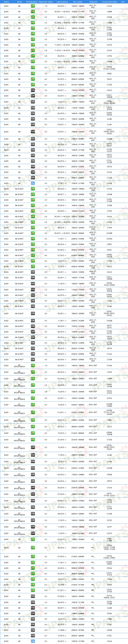Select the petrol icon for A6 Avant CRDB, CWUB
Screen dimensions: 128x644
tap(33, 256)
